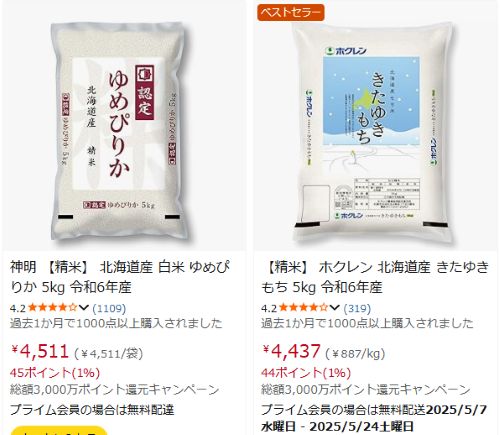Expand rating breakdown chevron beside Kitayukimochi stars
This screenshot has height=435, width=500.
[334, 308]
